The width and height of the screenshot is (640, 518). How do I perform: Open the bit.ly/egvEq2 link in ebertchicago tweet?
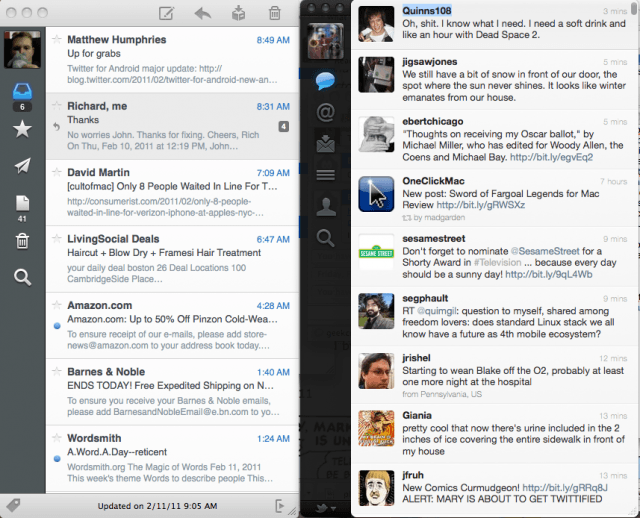(551, 157)
